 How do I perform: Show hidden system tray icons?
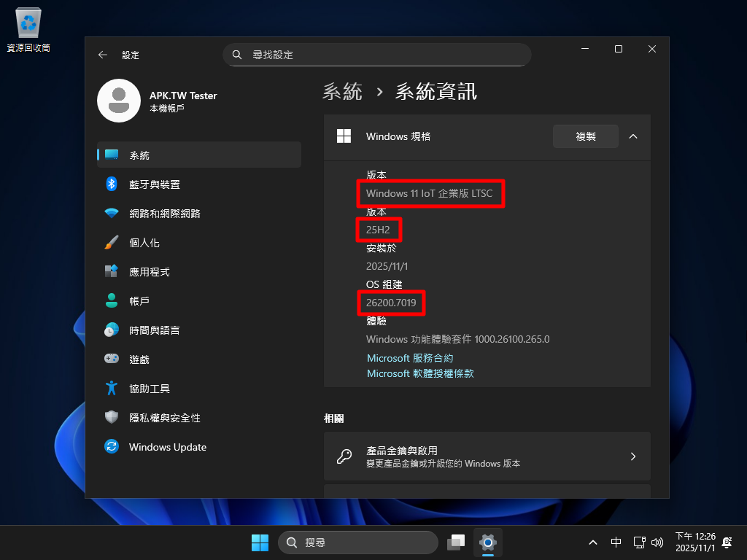(593, 542)
